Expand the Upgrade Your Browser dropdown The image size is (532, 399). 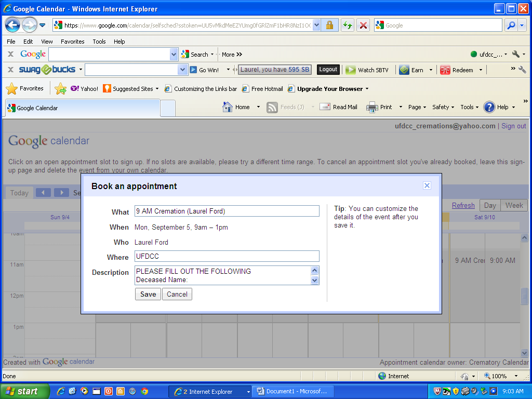click(367, 89)
